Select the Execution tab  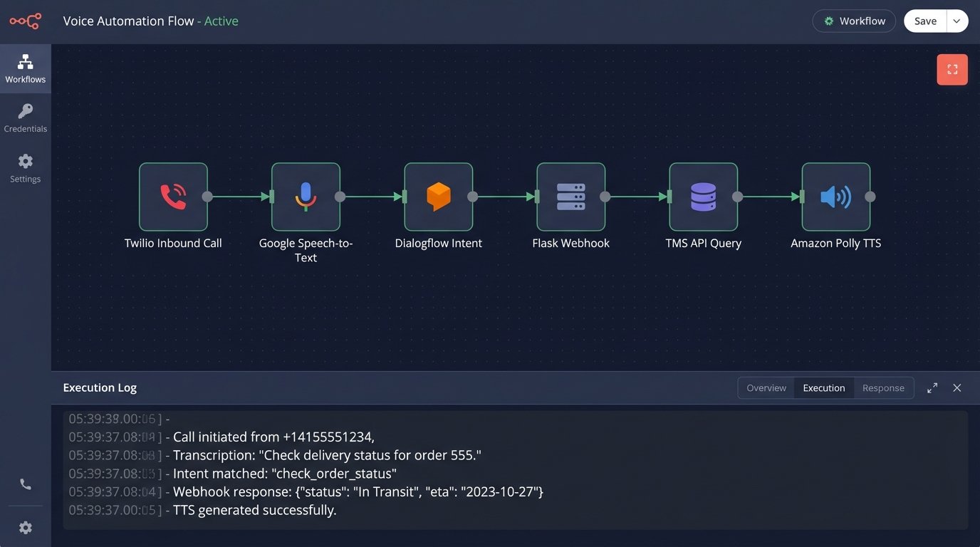[x=824, y=387]
